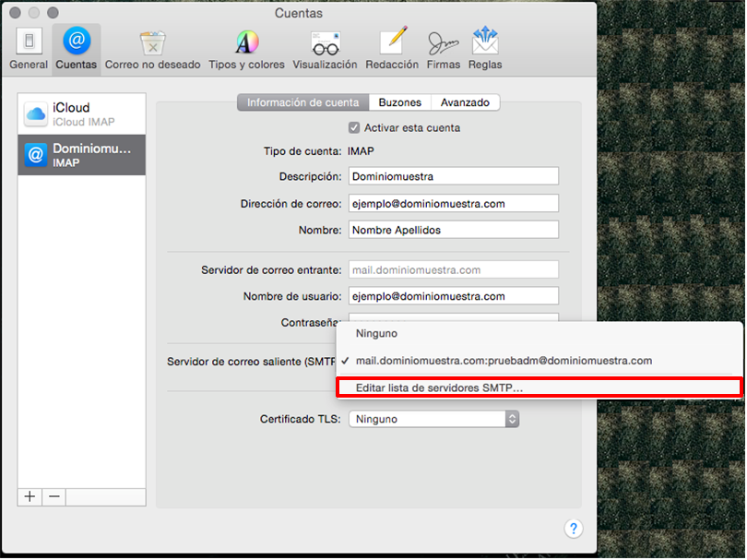Switch to Información de cuenta tab
Viewport: 747px width, 560px height.
click(303, 102)
